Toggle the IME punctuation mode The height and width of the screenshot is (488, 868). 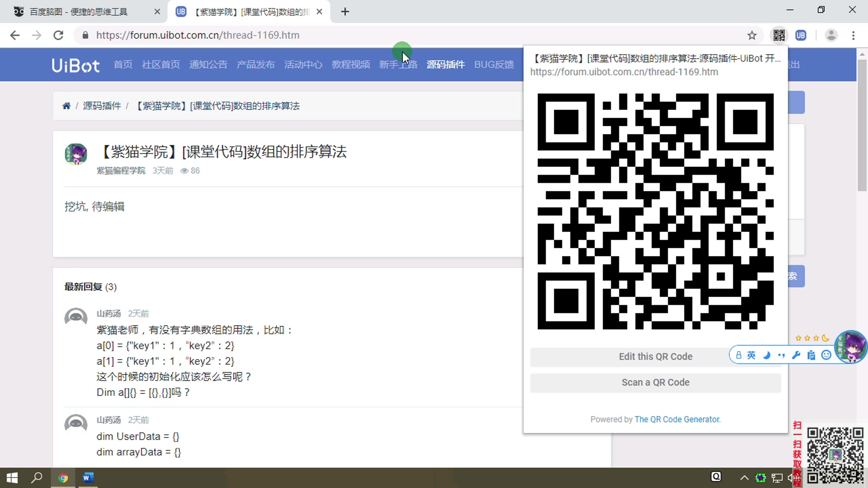pyautogui.click(x=781, y=355)
